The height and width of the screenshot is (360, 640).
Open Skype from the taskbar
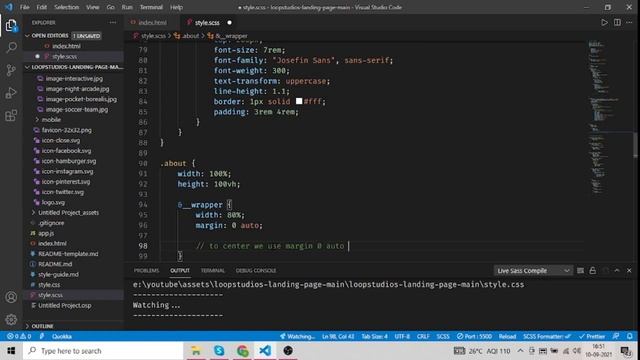point(219,351)
